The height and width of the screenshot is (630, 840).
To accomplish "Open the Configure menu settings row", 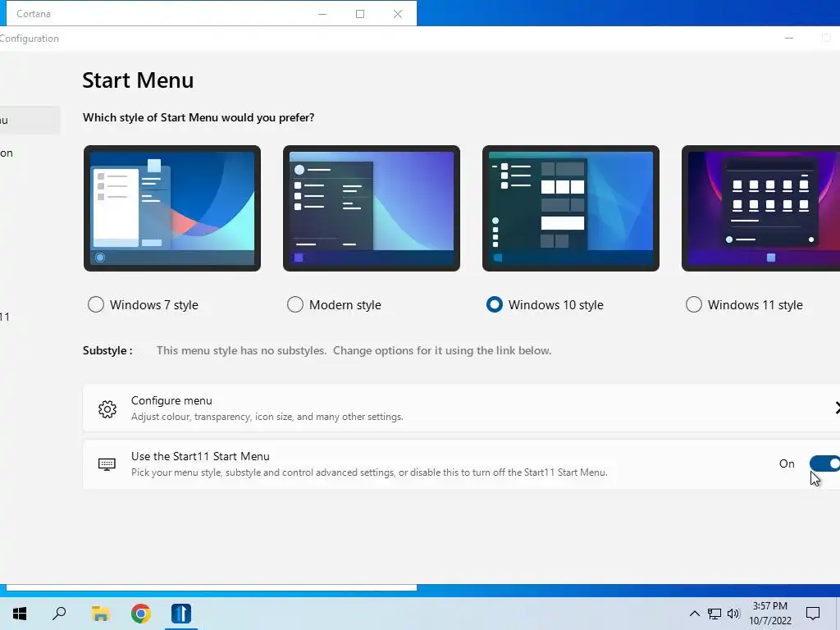I will tap(461, 409).
